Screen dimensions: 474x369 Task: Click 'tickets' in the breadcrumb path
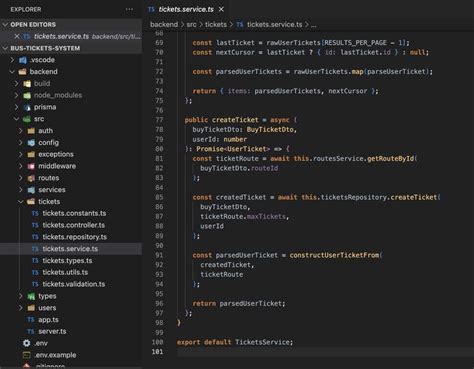[216, 25]
